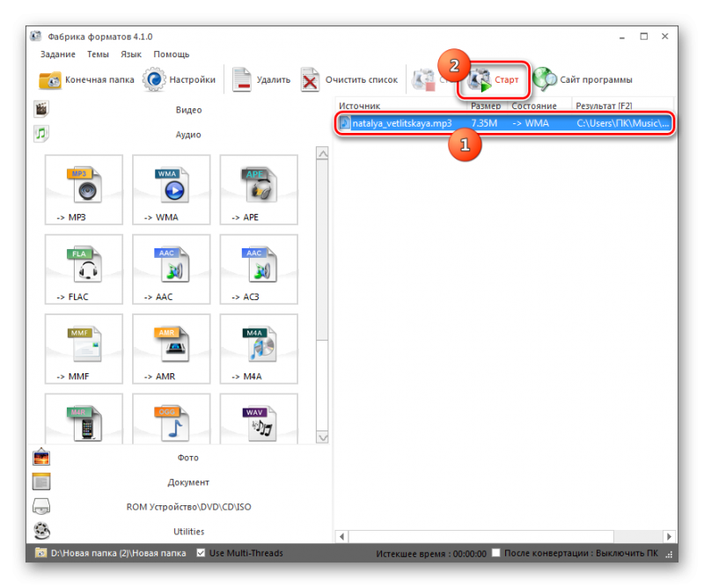Click the Очистить список button
Screen dimensions: 704x588
click(x=349, y=80)
